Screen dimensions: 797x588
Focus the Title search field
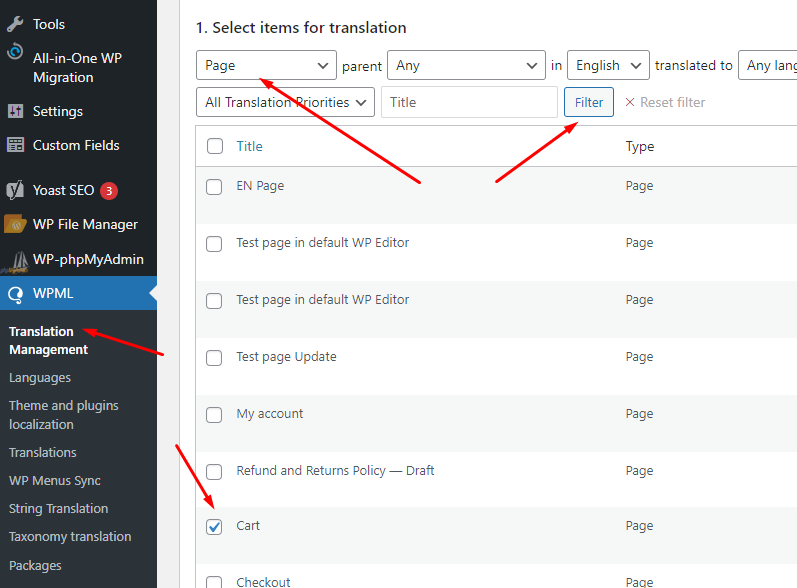(x=468, y=102)
